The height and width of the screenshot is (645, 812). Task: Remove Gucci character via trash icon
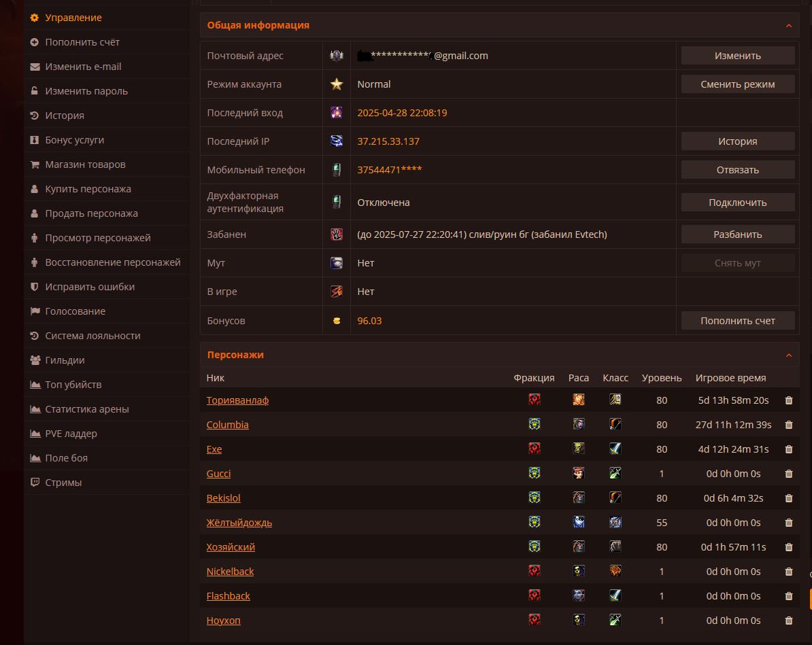point(789,474)
